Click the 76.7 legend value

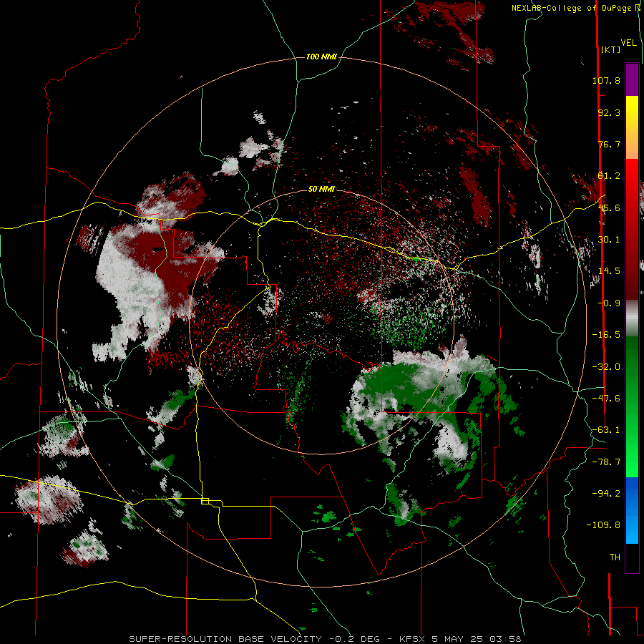pyautogui.click(x=609, y=144)
